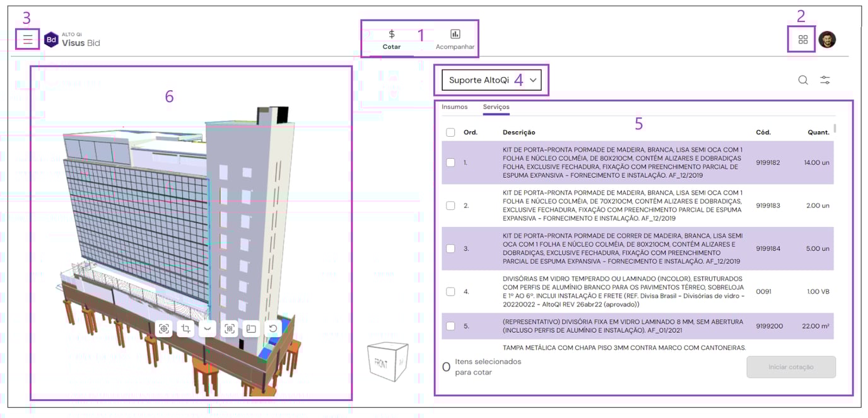Select the Insumos tab
This screenshot has height=418, width=868.
[x=454, y=107]
